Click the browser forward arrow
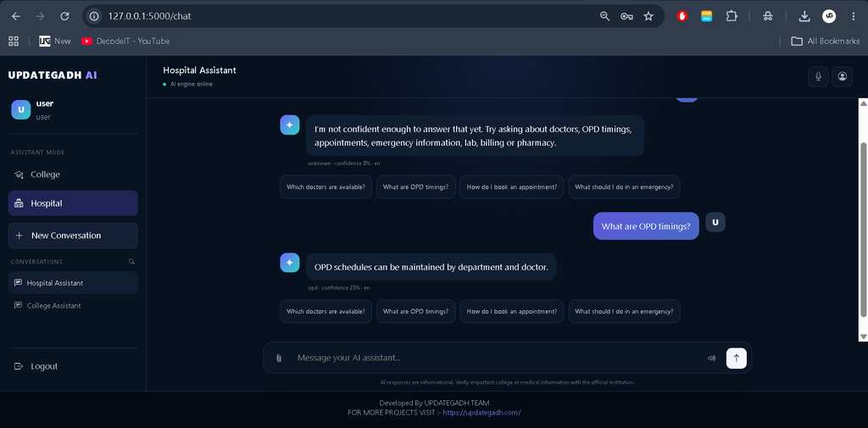The image size is (868, 428). pyautogui.click(x=40, y=16)
